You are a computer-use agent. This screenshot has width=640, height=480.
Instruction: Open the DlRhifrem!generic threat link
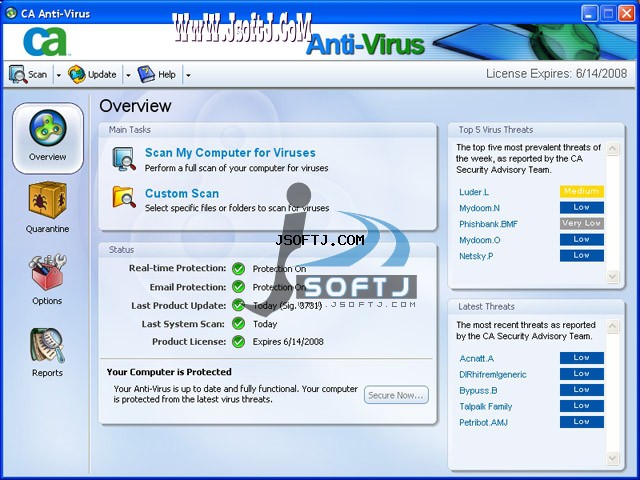493,374
